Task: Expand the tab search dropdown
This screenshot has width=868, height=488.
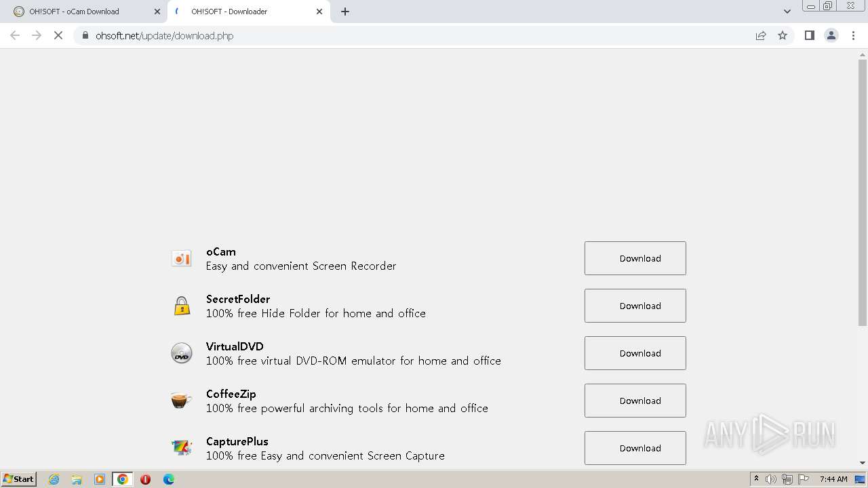Action: point(787,12)
